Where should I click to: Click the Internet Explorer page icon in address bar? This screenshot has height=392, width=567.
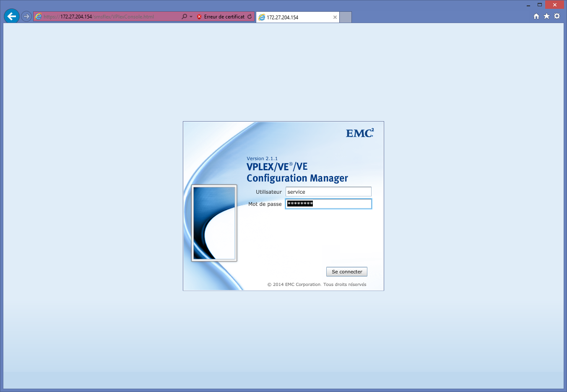click(39, 17)
